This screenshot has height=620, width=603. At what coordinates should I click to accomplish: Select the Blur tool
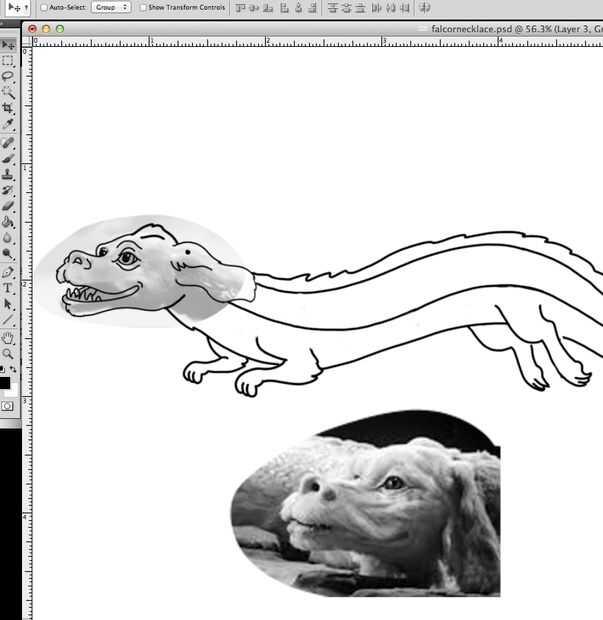[x=8, y=238]
